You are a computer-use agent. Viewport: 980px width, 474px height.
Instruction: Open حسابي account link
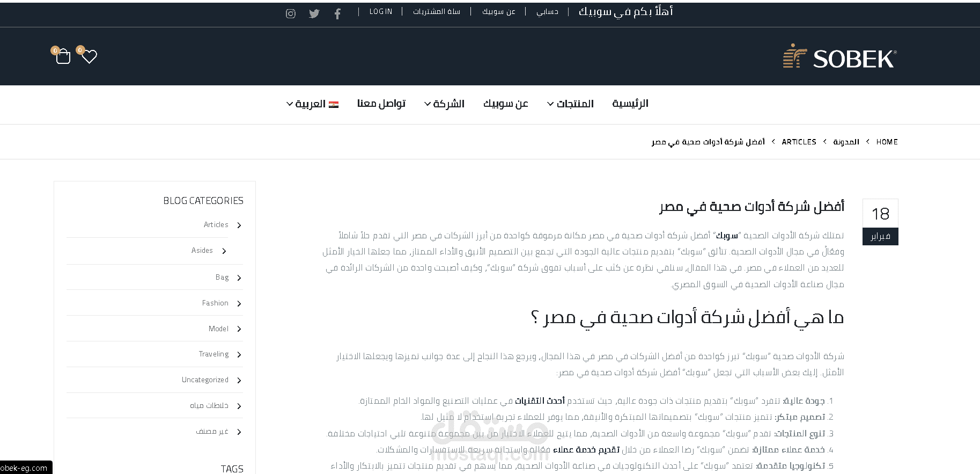548,11
